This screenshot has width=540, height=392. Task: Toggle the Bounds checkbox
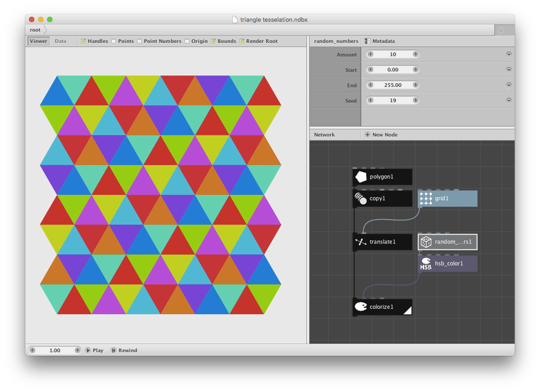point(213,41)
